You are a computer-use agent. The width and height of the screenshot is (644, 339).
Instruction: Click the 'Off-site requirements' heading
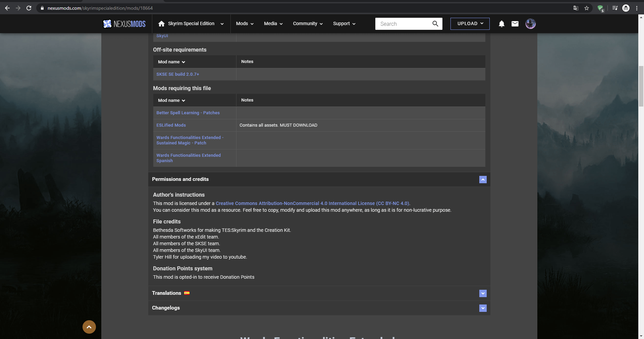pos(180,50)
